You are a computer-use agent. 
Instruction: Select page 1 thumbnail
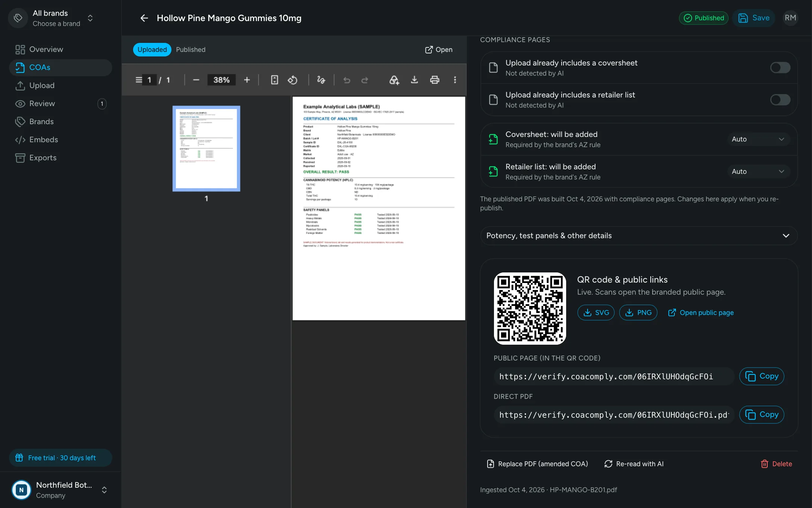(206, 149)
